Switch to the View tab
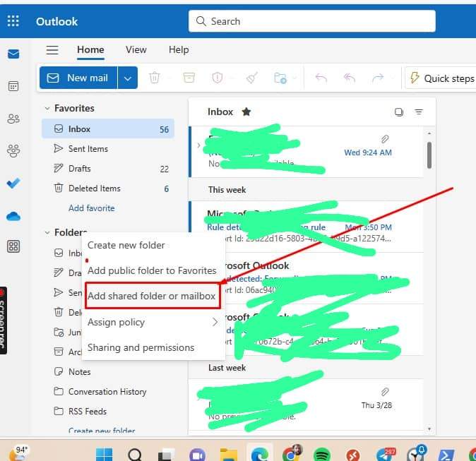Screen dimensions: 476x461 click(x=136, y=50)
